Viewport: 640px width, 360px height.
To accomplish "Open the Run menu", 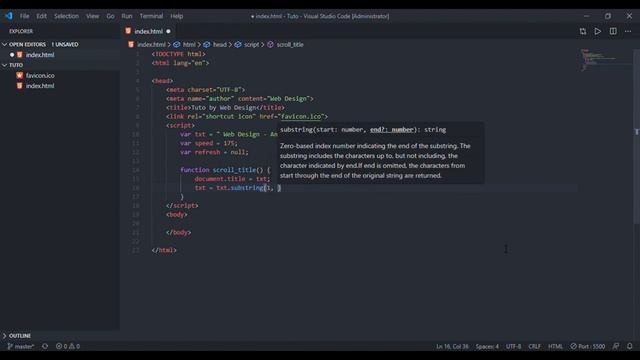I will [127, 16].
